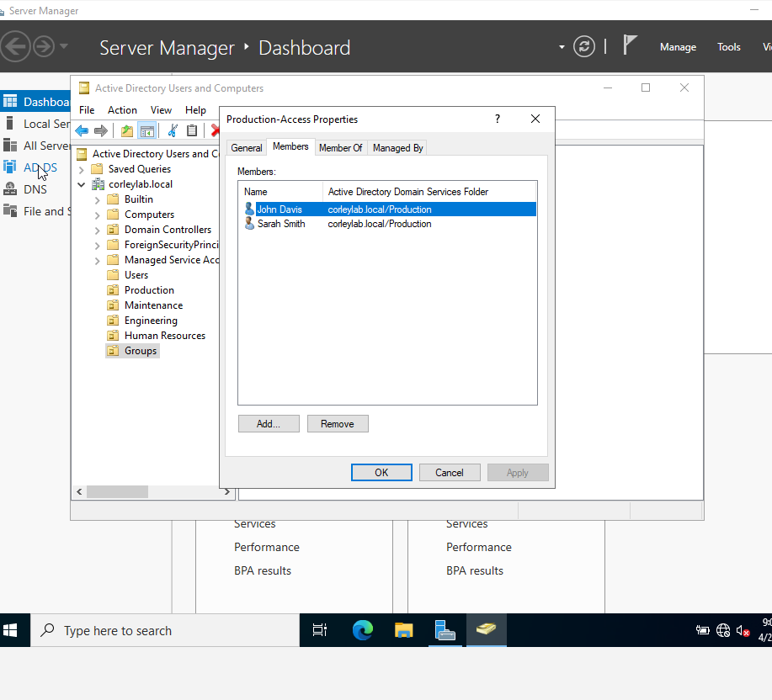This screenshot has width=772, height=700.
Task: Open the notifications flag icon
Action: (629, 45)
